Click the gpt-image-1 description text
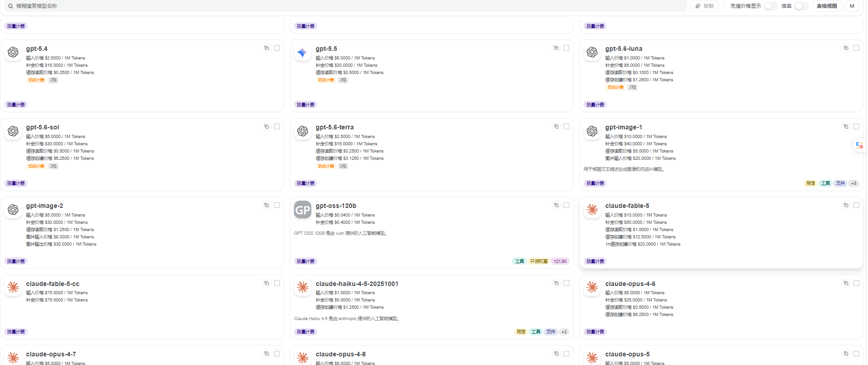The width and height of the screenshot is (868, 365). (624, 169)
